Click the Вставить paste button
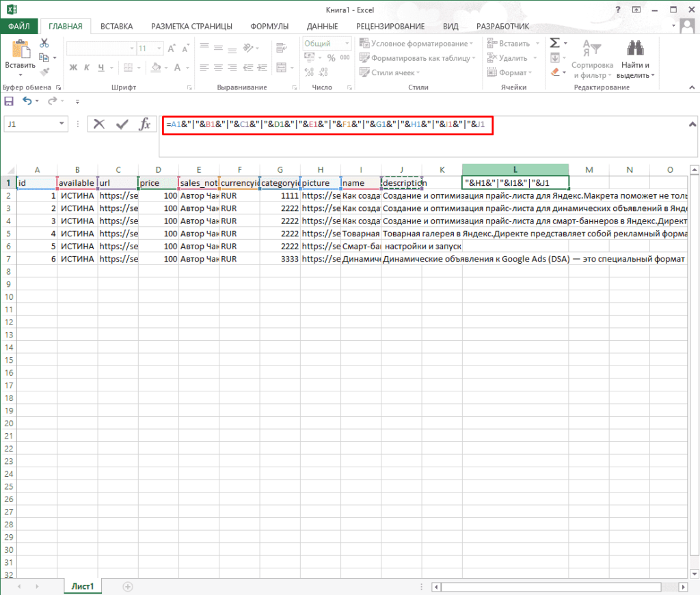The image size is (700, 595). point(20,55)
